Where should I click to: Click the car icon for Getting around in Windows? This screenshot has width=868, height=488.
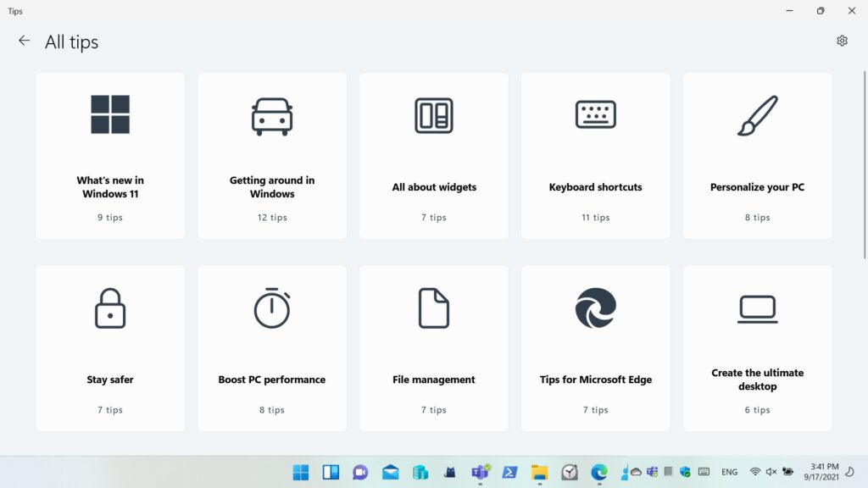tap(272, 116)
